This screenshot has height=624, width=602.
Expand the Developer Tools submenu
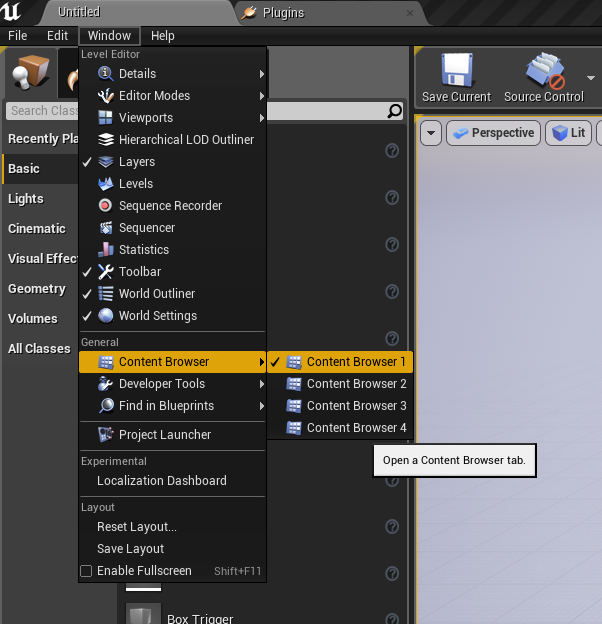coord(172,384)
